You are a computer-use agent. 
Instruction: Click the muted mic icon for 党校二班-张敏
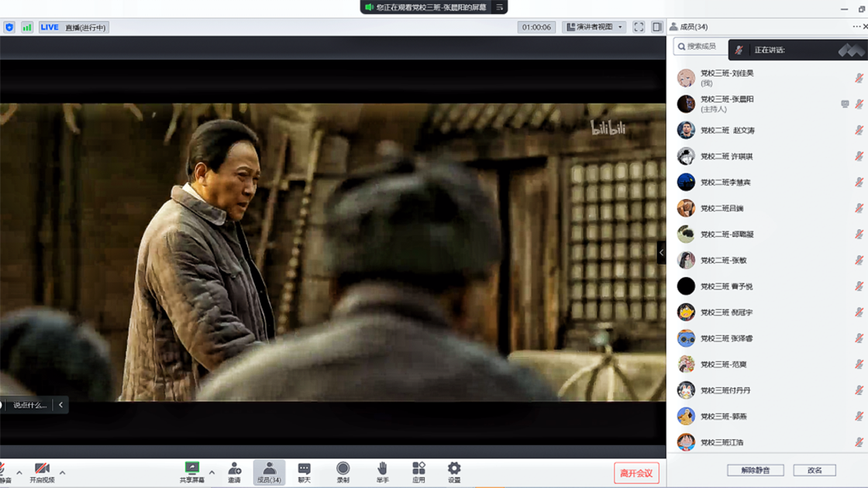859,260
